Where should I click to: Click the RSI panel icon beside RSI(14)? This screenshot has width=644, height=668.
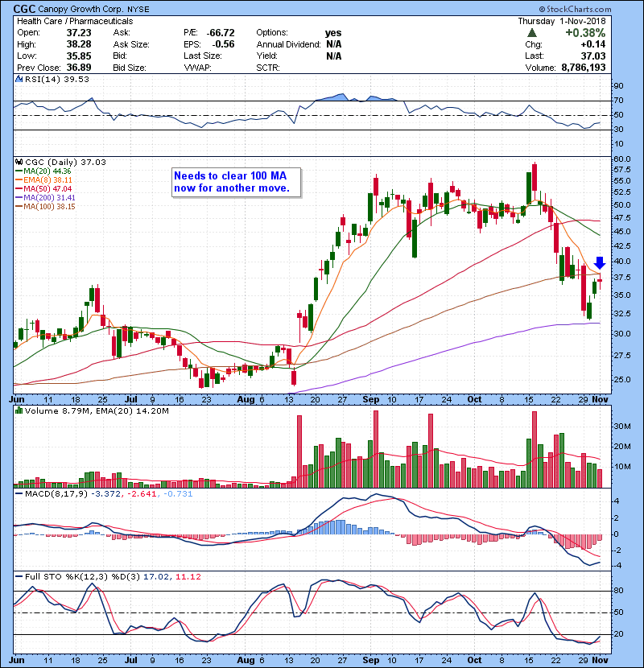19,79
